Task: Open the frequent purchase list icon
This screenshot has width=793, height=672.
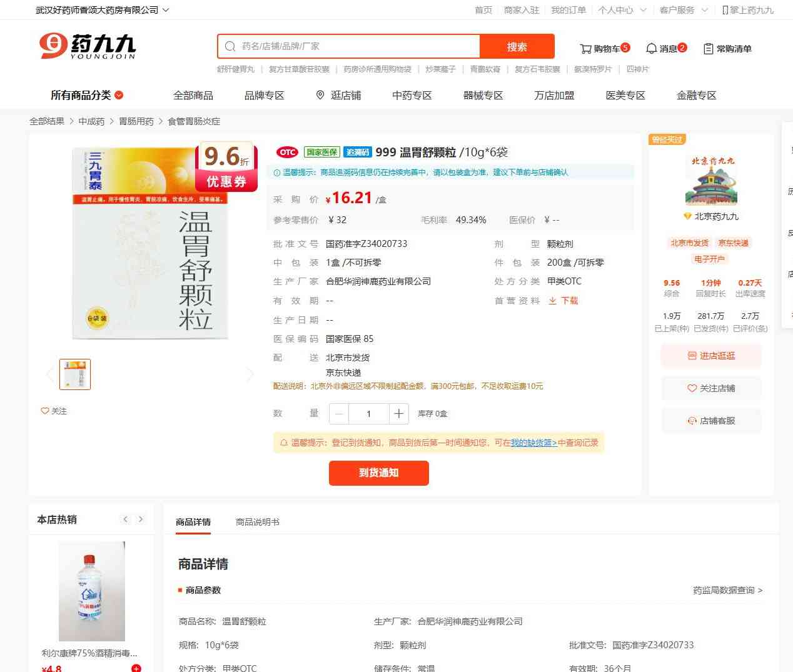Action: (x=709, y=49)
